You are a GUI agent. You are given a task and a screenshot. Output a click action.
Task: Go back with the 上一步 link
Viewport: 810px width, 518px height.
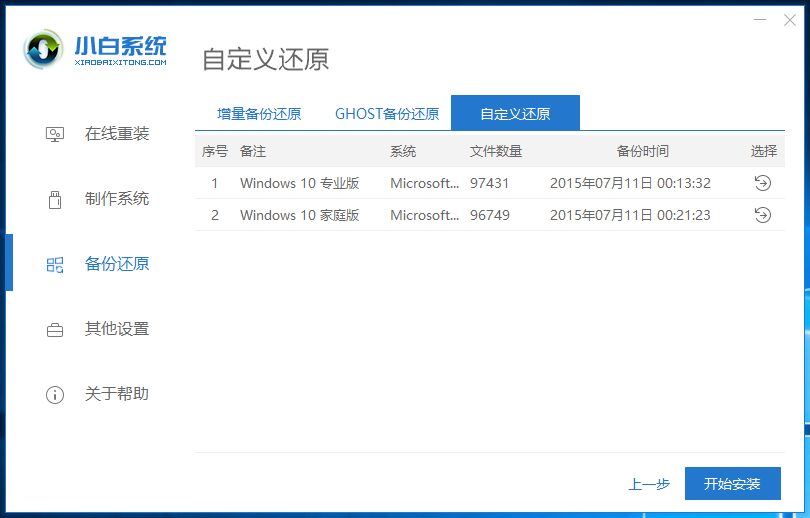(649, 484)
